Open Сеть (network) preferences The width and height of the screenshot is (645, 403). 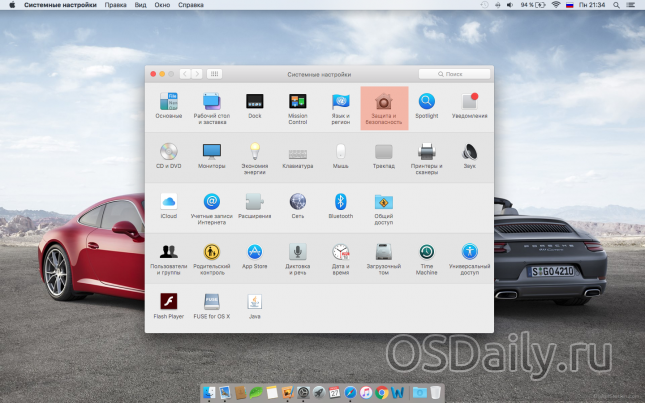[x=297, y=205]
